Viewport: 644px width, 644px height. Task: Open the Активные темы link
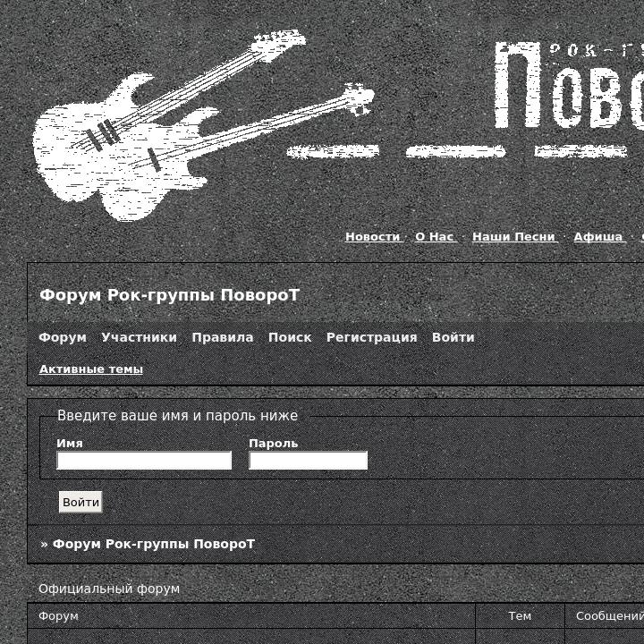click(x=90, y=369)
